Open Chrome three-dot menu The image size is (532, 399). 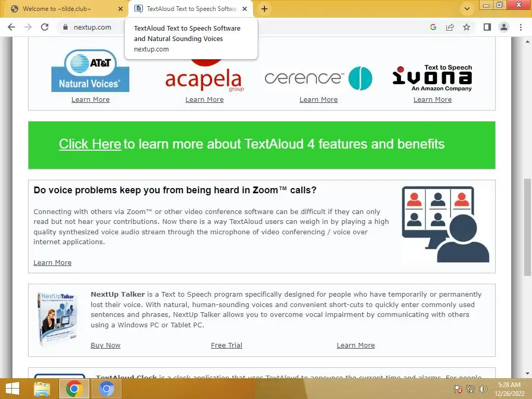tap(521, 27)
